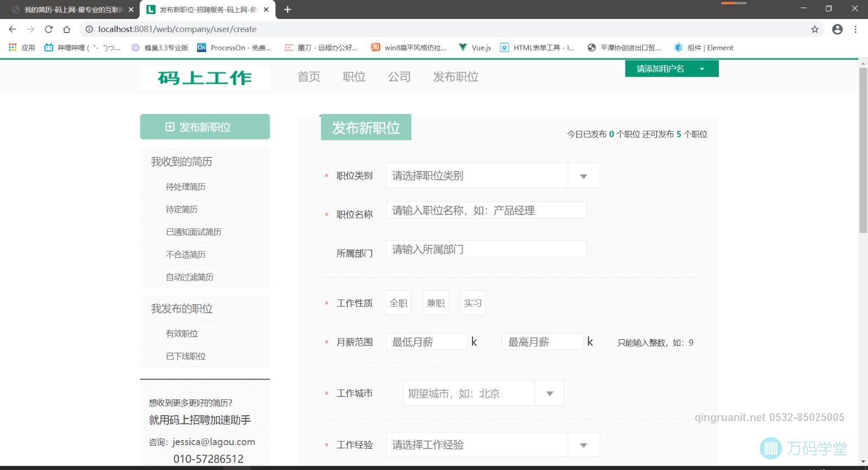Close the 我的简历 browser tab
The width and height of the screenshot is (868, 470).
pos(131,9)
